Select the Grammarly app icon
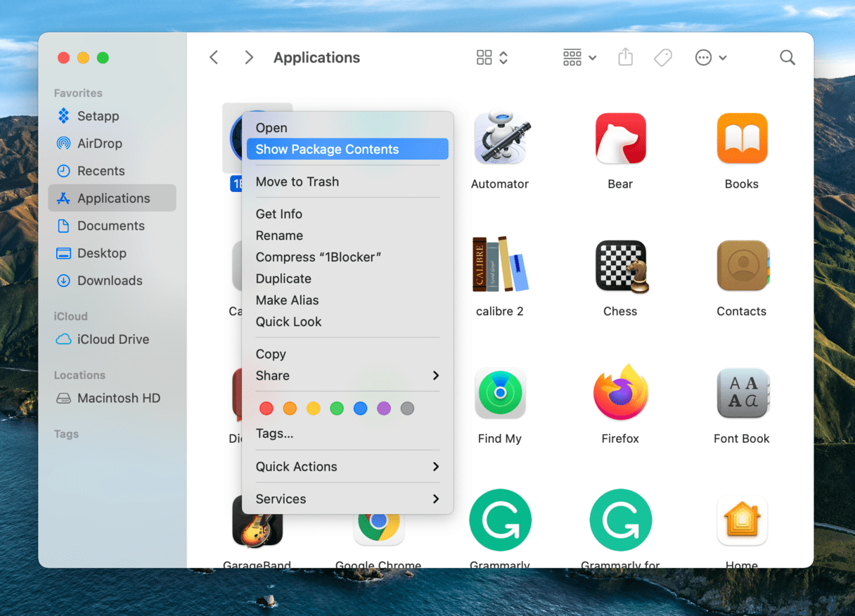The height and width of the screenshot is (616, 855). tap(500, 520)
